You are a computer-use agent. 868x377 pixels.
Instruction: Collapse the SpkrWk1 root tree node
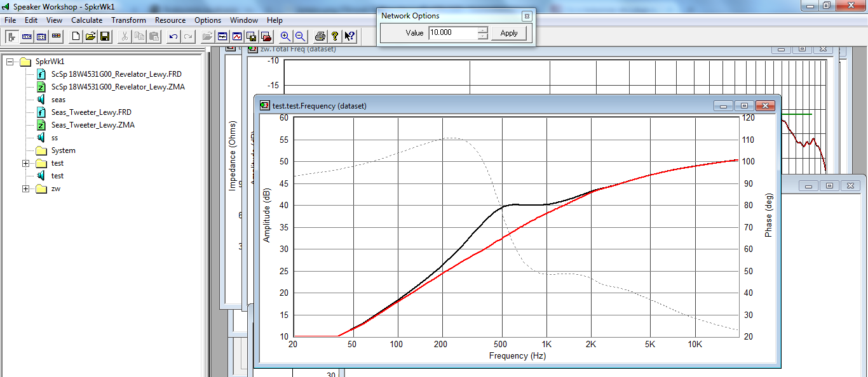click(10, 62)
